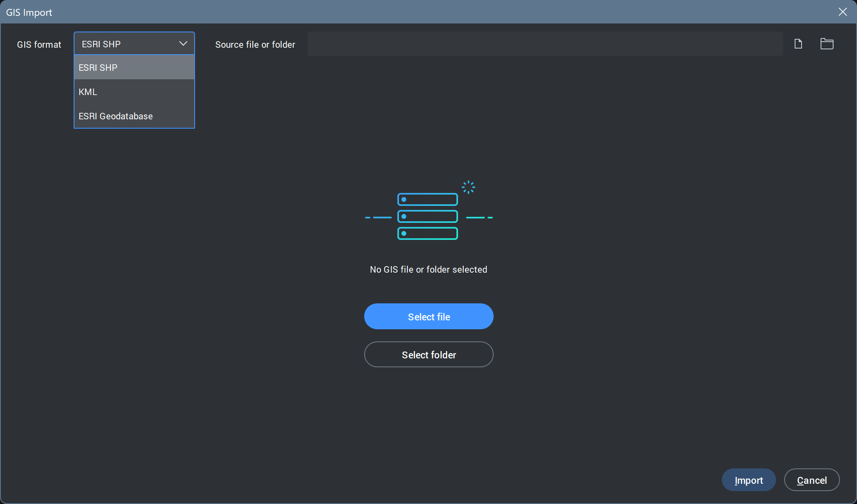Click the top server bar in illustration

click(428, 199)
